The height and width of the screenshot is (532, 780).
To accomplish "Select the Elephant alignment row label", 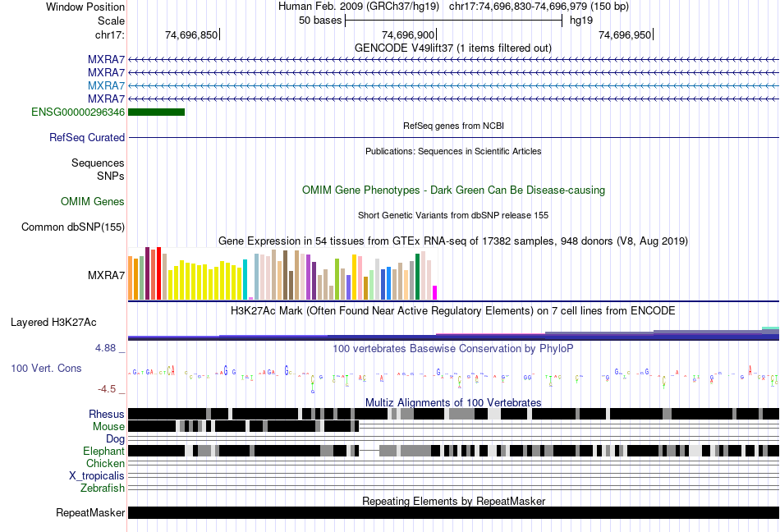I will point(103,451).
